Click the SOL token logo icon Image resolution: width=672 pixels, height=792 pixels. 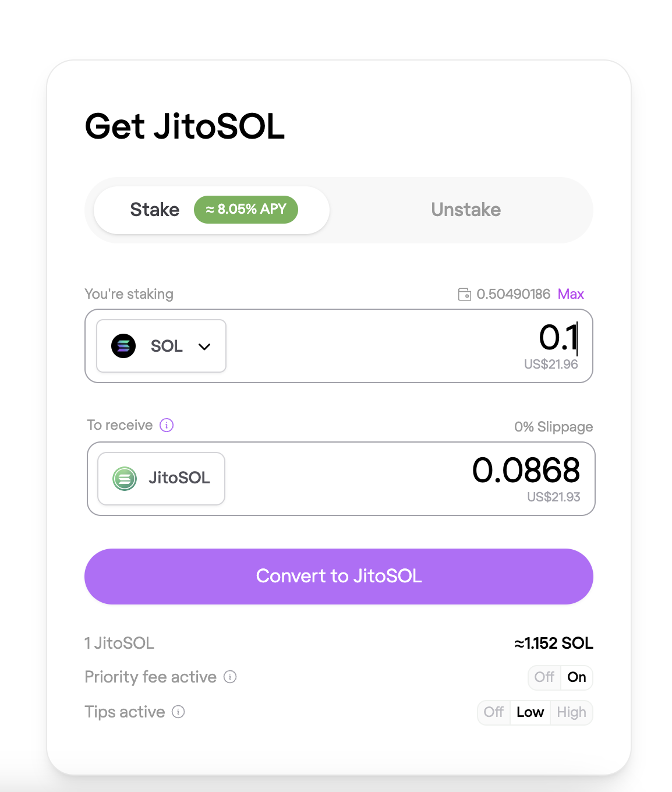[123, 346]
